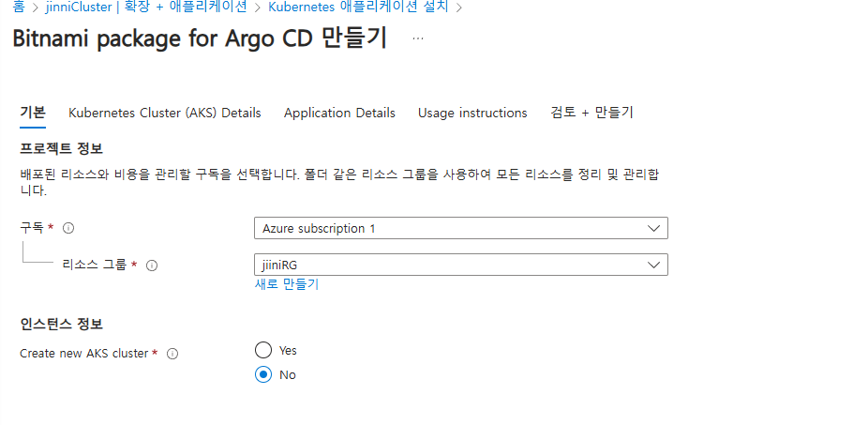Go to the Application Details tab
Screen dimensions: 868x425
point(339,113)
